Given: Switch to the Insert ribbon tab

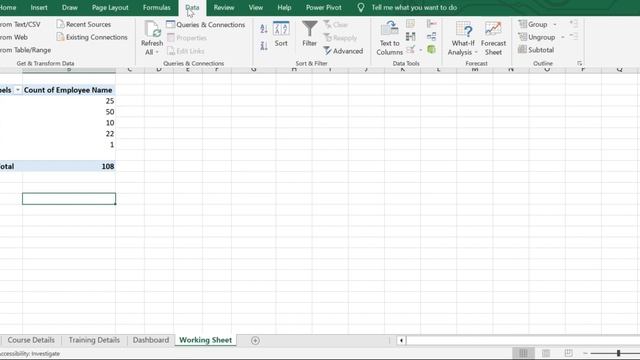Looking at the screenshot, I should [x=39, y=7].
